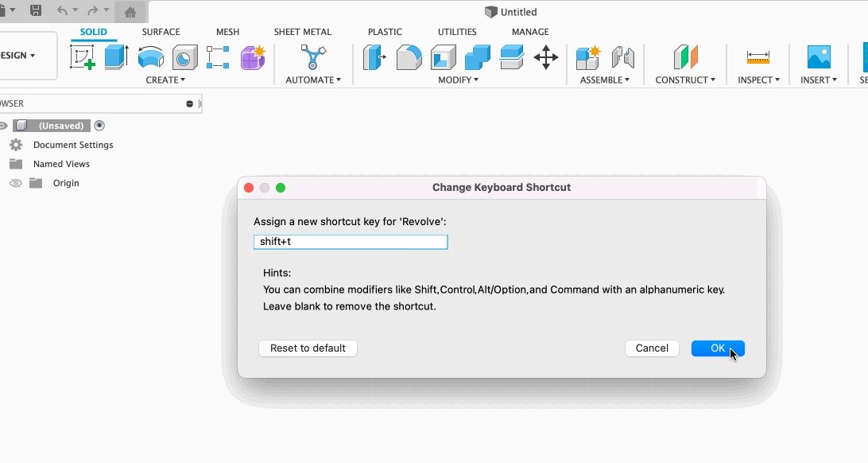Open the Named Views folder
The image size is (868, 463).
point(16,164)
